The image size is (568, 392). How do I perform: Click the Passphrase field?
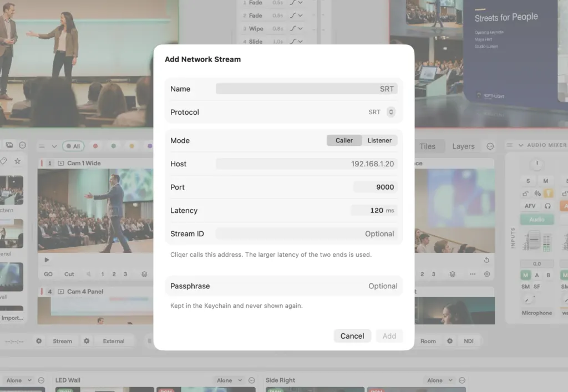pos(283,286)
